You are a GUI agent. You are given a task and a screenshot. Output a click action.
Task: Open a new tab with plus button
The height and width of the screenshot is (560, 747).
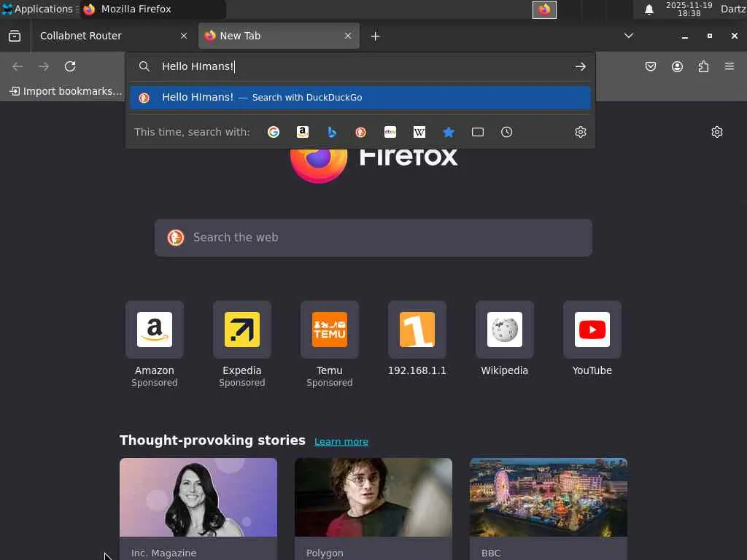pos(376,36)
